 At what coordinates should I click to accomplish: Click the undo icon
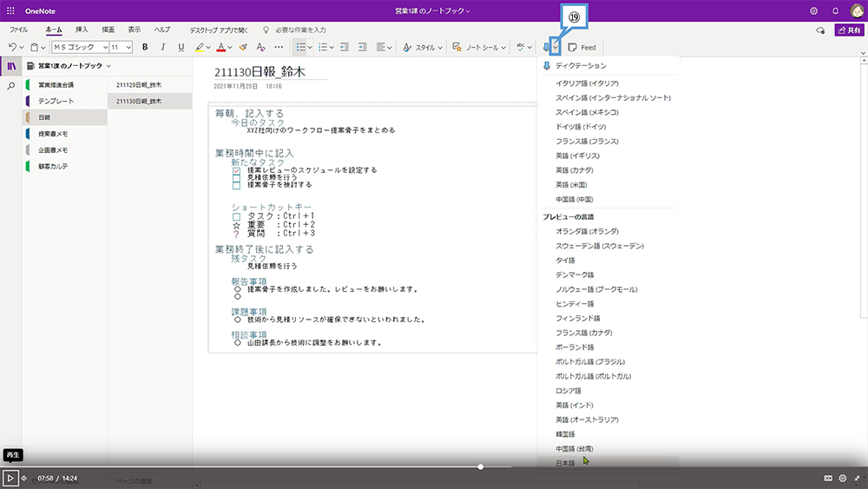click(x=13, y=47)
